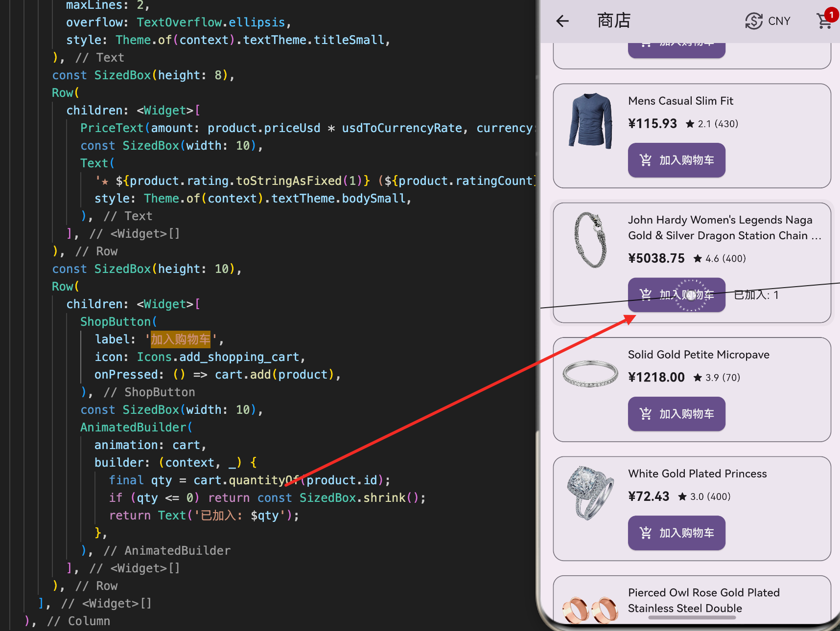Open the CNY currency switcher
The width and height of the screenshot is (840, 631).
(768, 21)
